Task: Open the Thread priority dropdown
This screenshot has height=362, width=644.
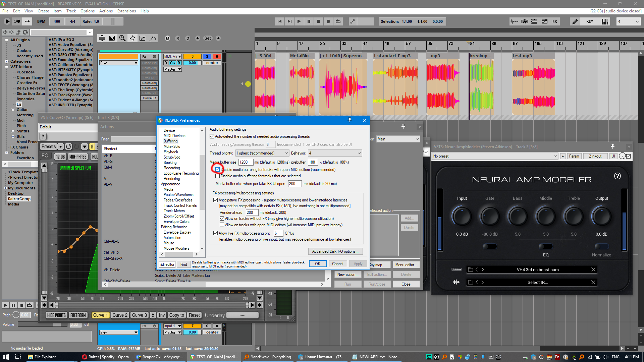Action: coord(262,153)
